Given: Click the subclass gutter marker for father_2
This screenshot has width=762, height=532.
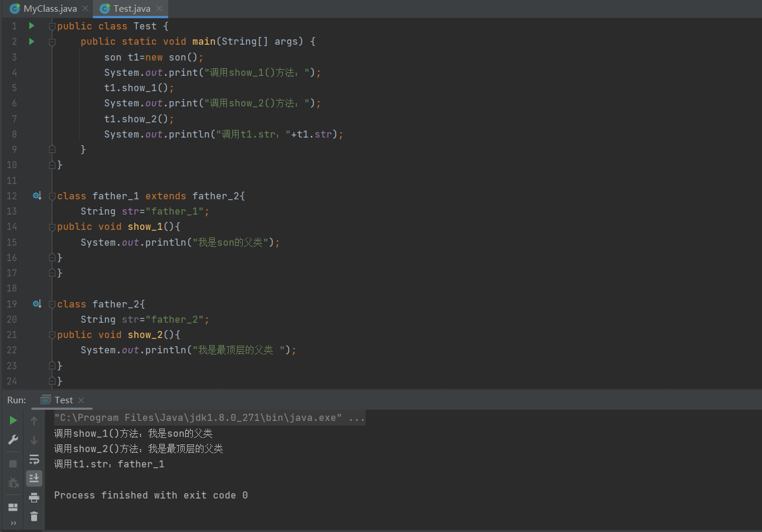Looking at the screenshot, I should tap(36, 304).
